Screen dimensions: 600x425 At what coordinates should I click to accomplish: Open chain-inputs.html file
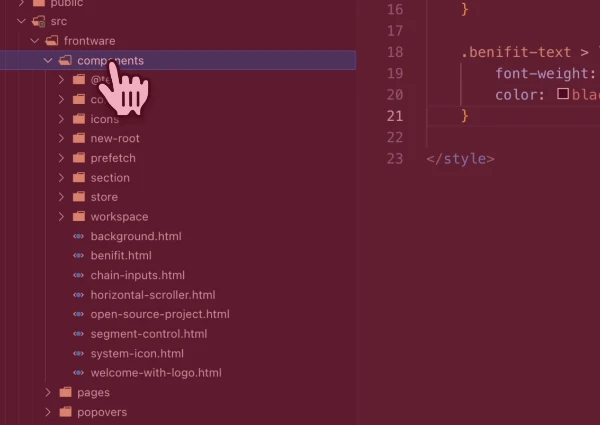pos(137,275)
